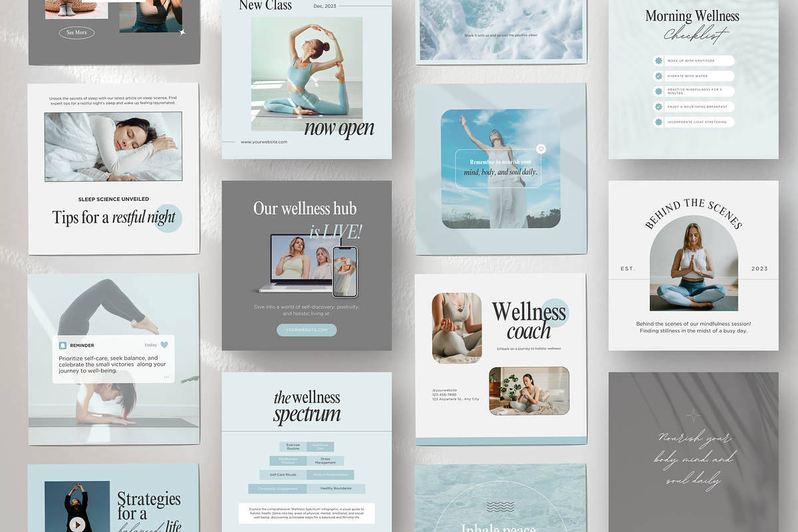This screenshot has width=798, height=532.
Task: Click the curved "BEHIND THE SCENES" title
Action: point(694,213)
